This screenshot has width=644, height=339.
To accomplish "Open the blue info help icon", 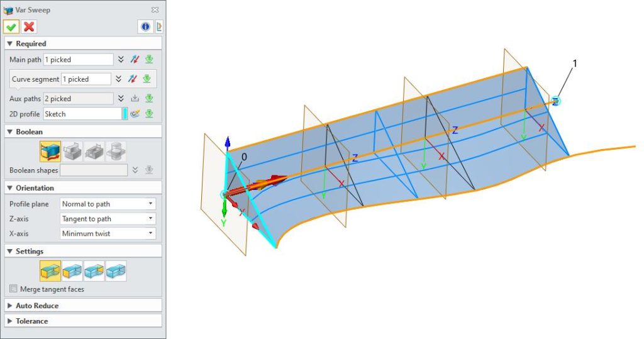I will point(145,26).
